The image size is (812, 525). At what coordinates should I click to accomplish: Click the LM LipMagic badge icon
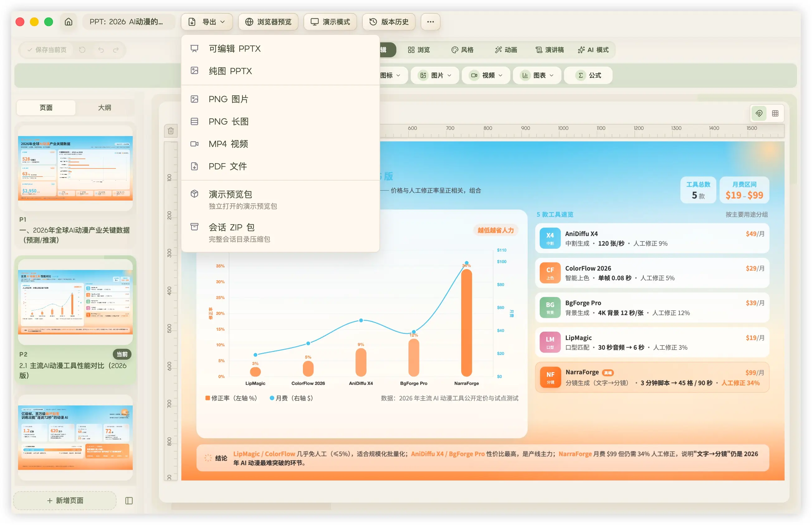click(x=550, y=342)
